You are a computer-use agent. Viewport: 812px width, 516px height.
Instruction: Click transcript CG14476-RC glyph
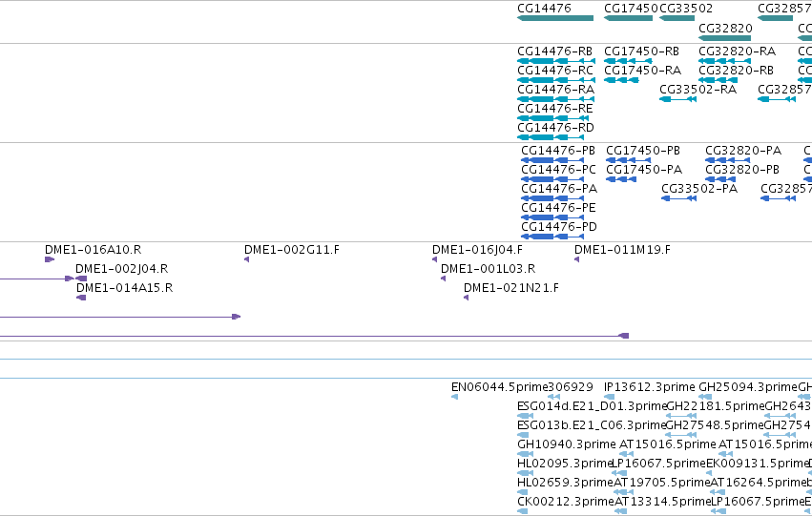coord(556,80)
